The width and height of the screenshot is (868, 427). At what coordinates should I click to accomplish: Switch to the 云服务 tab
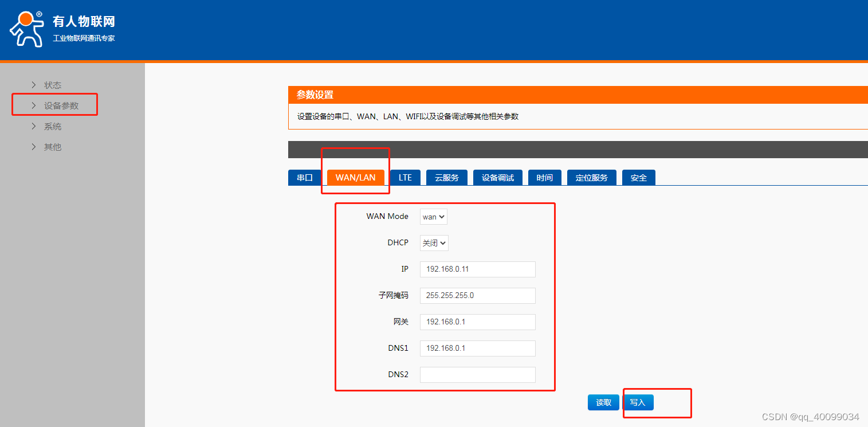coord(447,178)
